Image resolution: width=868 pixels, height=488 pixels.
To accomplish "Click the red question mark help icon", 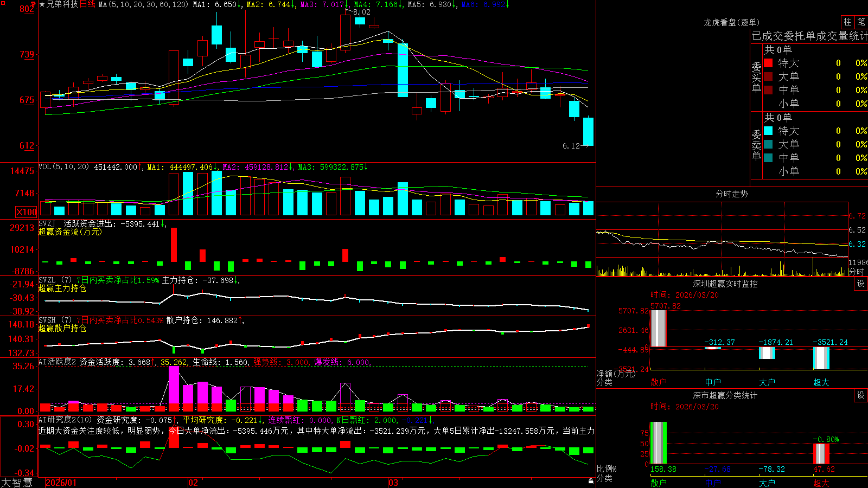I will point(34,5).
